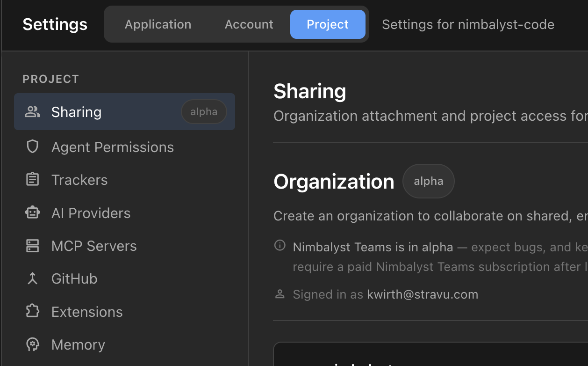Open AI Providers settings
588x366 pixels.
coord(124,213)
